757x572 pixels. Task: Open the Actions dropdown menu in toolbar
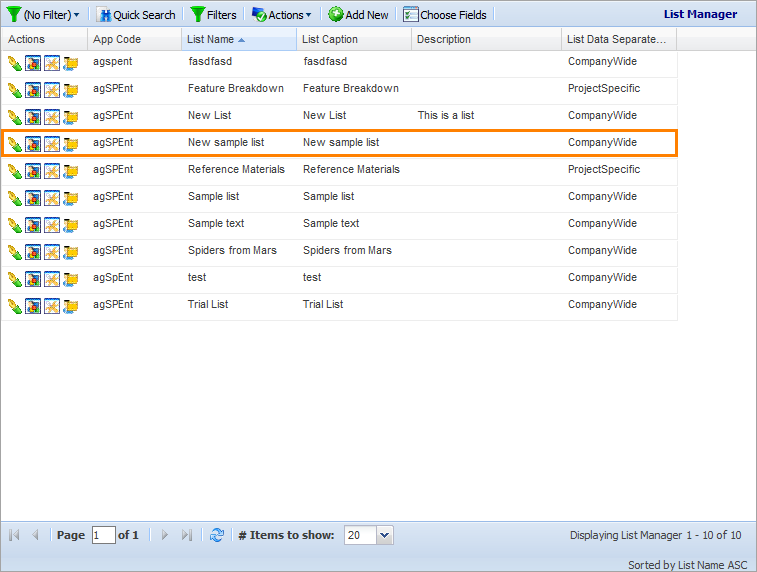point(282,15)
